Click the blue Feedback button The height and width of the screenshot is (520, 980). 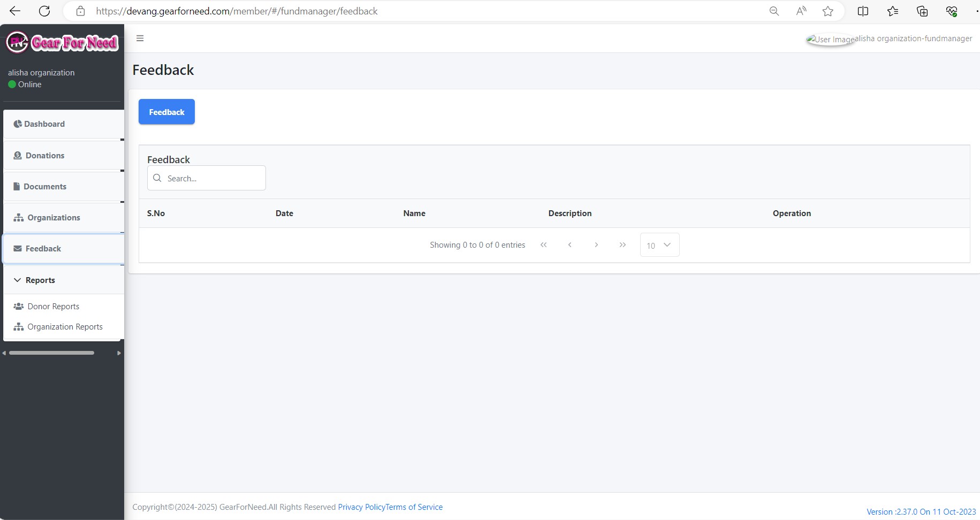(x=166, y=112)
